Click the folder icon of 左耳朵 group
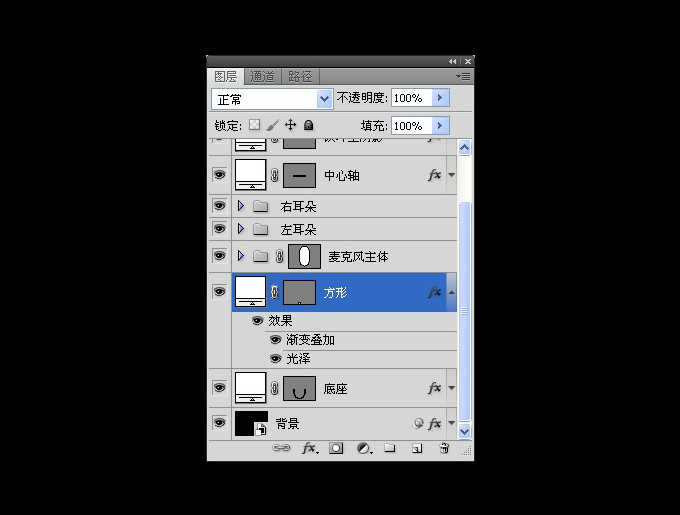 click(260, 229)
